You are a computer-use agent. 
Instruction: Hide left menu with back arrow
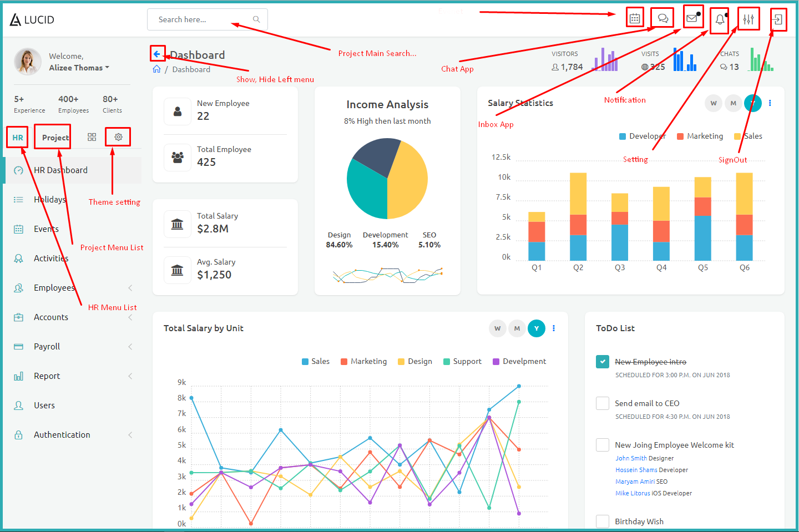(x=157, y=54)
